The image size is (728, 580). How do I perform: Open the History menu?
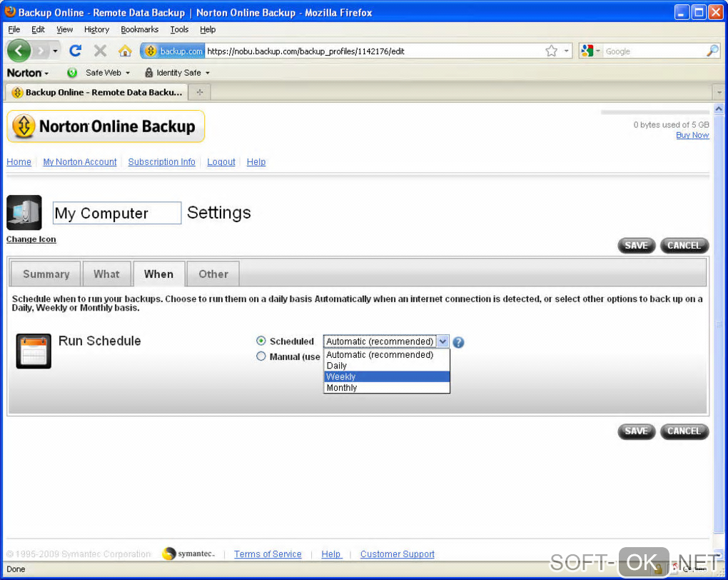click(x=96, y=29)
